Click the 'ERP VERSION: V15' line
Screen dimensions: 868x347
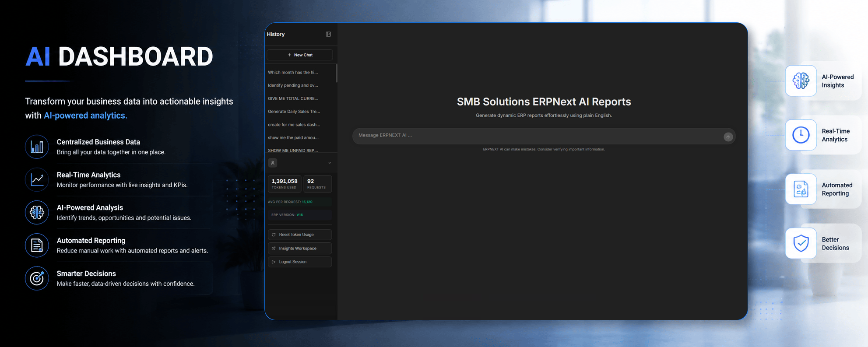point(300,215)
